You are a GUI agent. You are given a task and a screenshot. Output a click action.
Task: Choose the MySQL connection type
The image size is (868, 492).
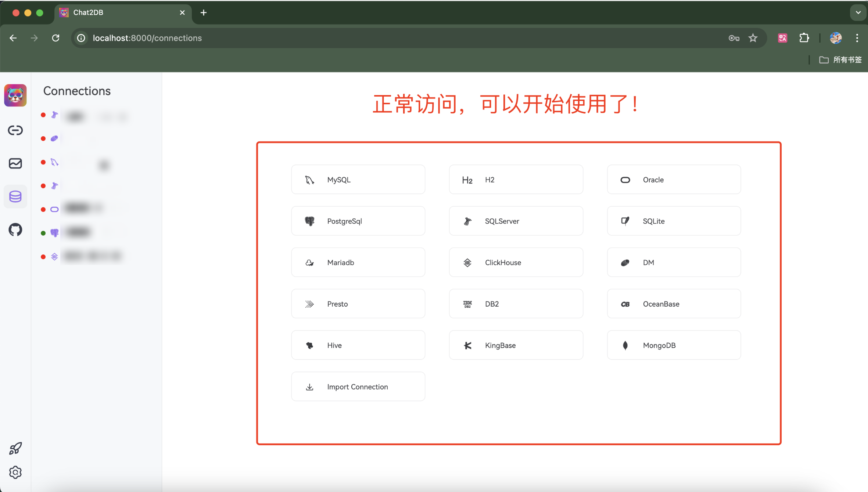click(358, 180)
